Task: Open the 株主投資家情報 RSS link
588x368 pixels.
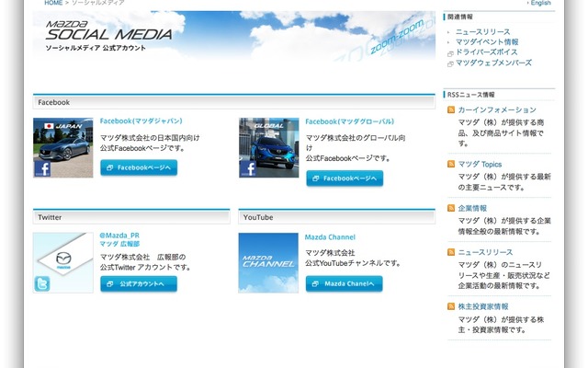Action: point(483,306)
